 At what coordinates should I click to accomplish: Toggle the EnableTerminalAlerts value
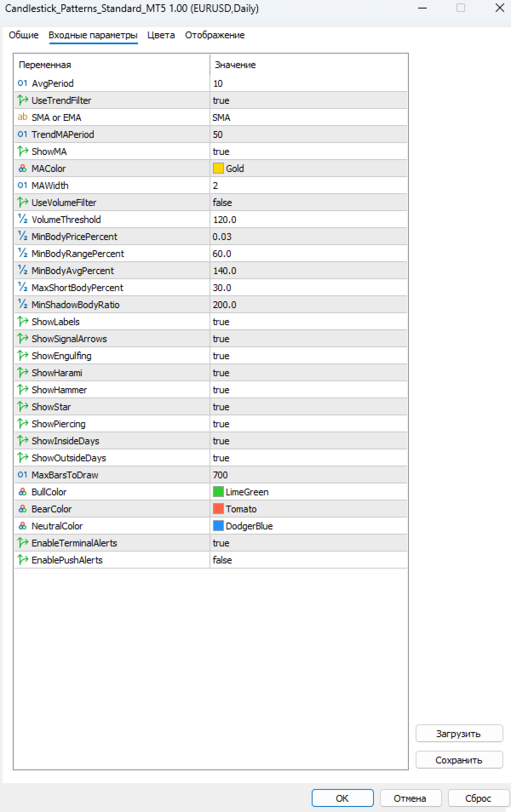click(308, 543)
